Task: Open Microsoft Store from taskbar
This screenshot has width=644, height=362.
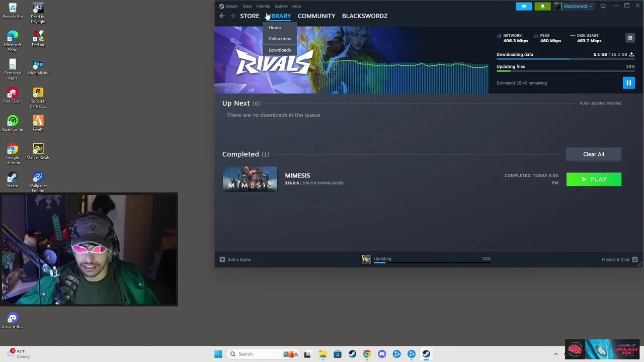Action: coord(337,354)
